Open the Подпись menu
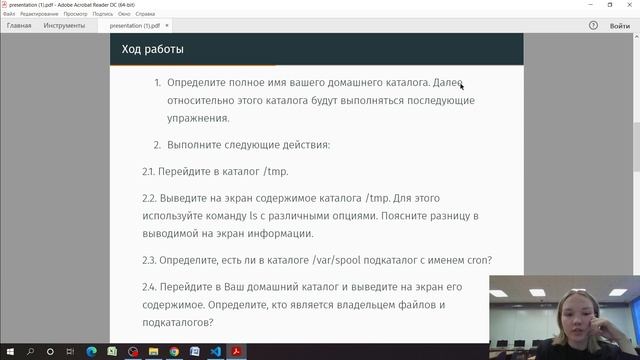The width and height of the screenshot is (640, 360). pos(102,14)
